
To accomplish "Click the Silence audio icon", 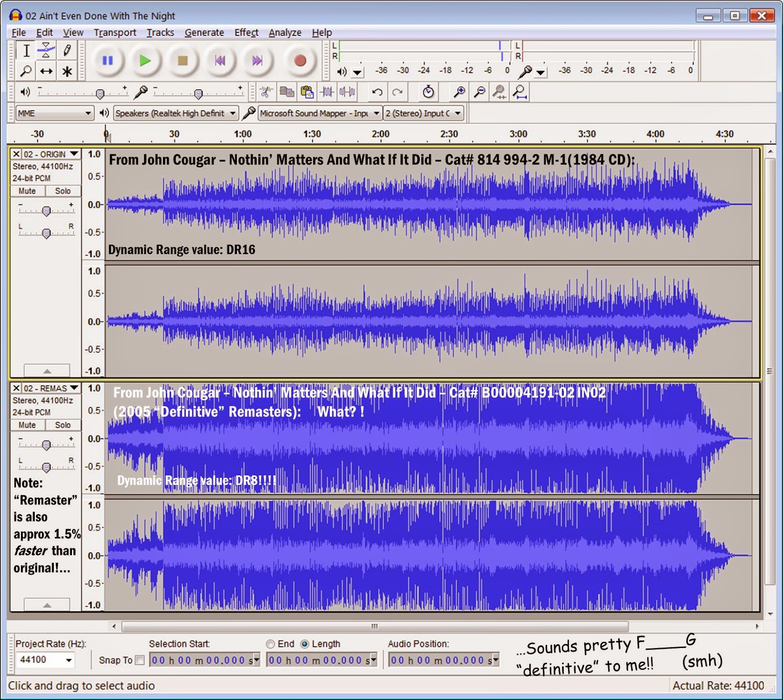I will click(347, 92).
